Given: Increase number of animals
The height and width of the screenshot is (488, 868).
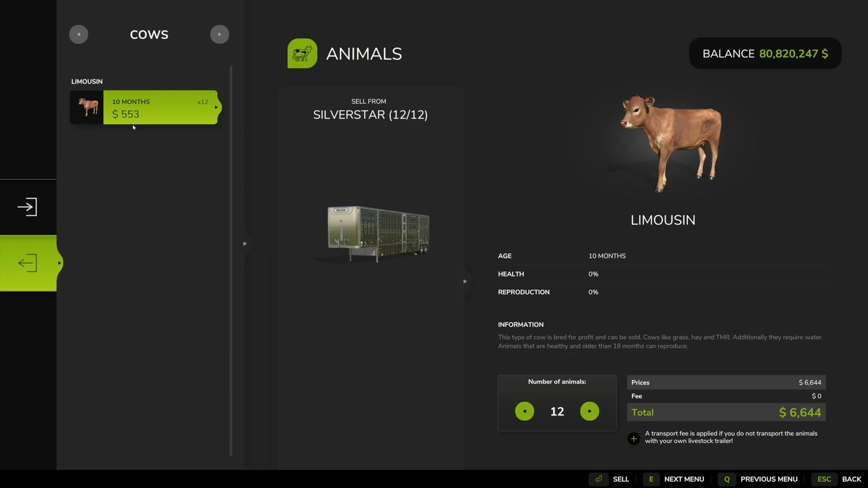Looking at the screenshot, I should [x=590, y=411].
